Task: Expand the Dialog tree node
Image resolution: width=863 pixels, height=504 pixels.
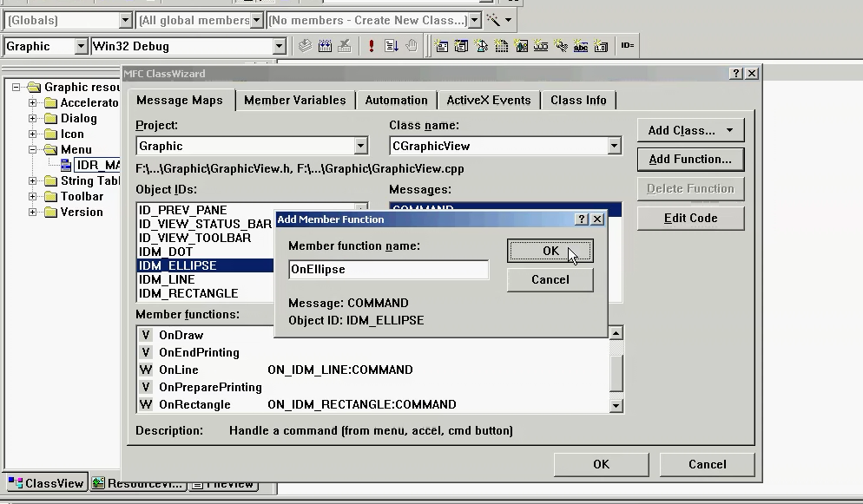Action: coord(32,118)
